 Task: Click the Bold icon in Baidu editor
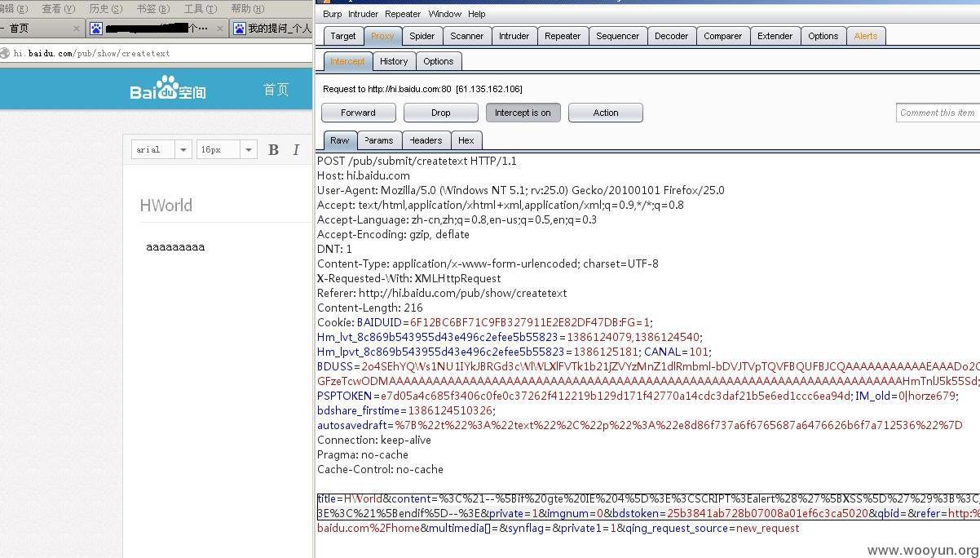[274, 149]
